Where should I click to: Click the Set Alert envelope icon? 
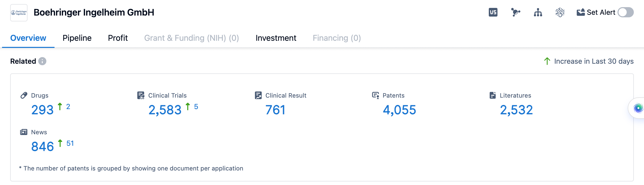tap(581, 12)
